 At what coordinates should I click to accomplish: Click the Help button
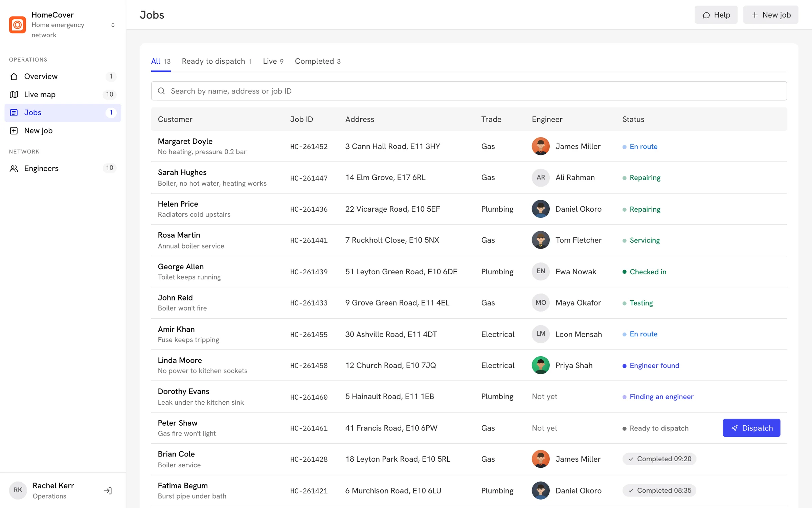[x=716, y=15]
